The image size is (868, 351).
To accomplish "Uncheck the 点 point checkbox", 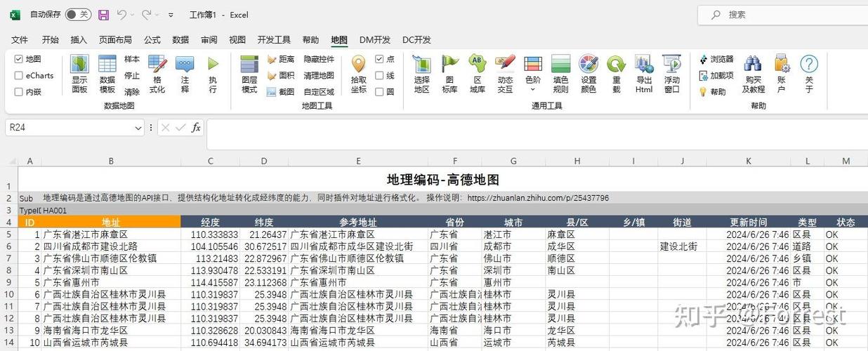I will 379,59.
